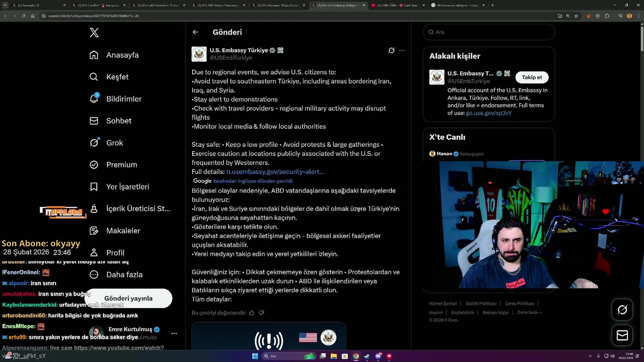Open Chrome's three-dot menu
Image resolution: width=644 pixels, height=362 pixels.
click(x=638, y=16)
